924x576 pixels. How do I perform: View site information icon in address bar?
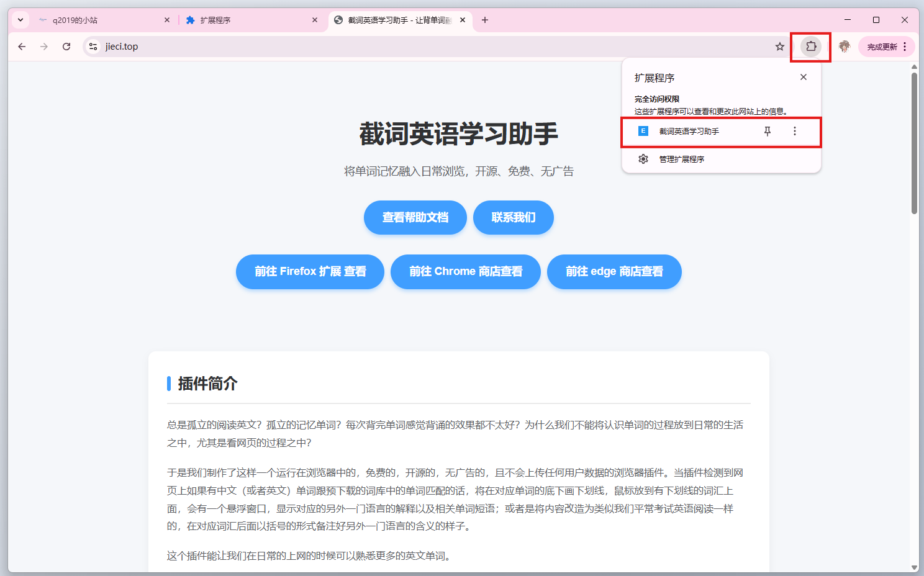coord(93,47)
